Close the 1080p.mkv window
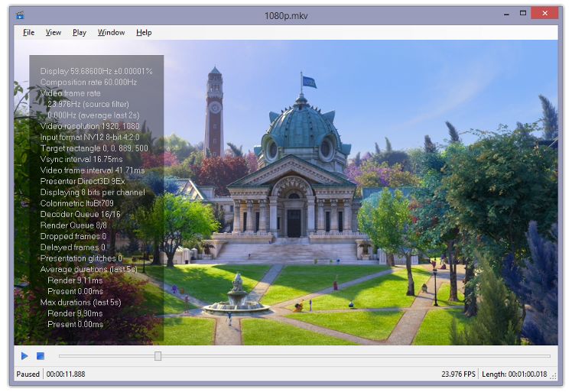Image resolution: width=572 pixels, height=392 pixels. pos(544,14)
